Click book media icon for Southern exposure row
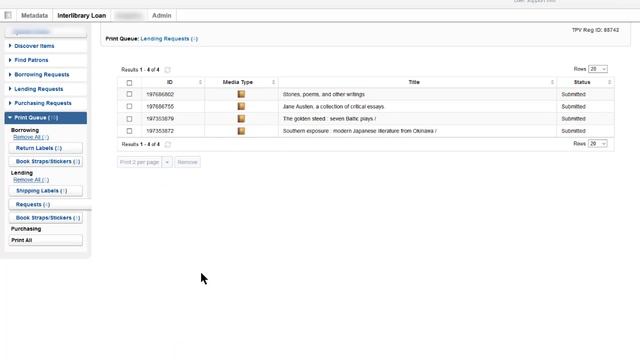The height and width of the screenshot is (360, 640). pos(241,131)
